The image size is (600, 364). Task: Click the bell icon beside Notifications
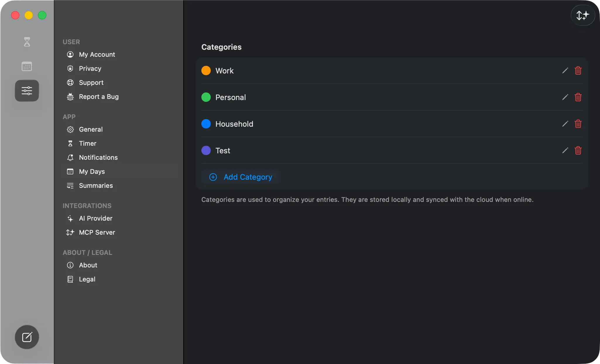coord(70,157)
